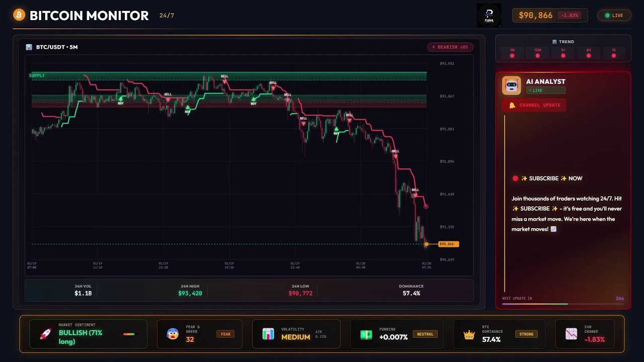Image resolution: width=644 pixels, height=362 pixels.
Task: Click the ATR 0.22% reading
Action: [320, 334]
